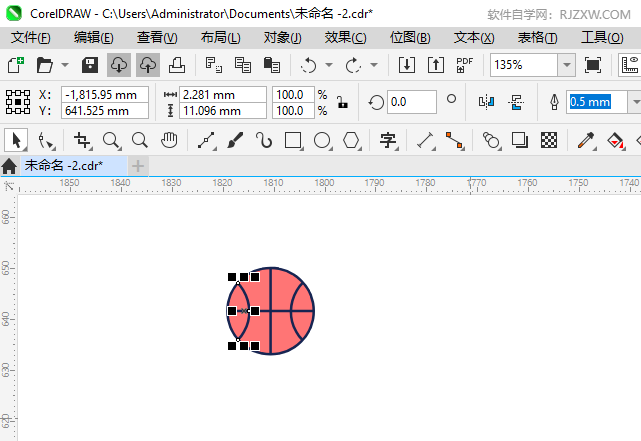Select the Crop tool
Image resolution: width=641 pixels, height=441 pixels.
82,141
